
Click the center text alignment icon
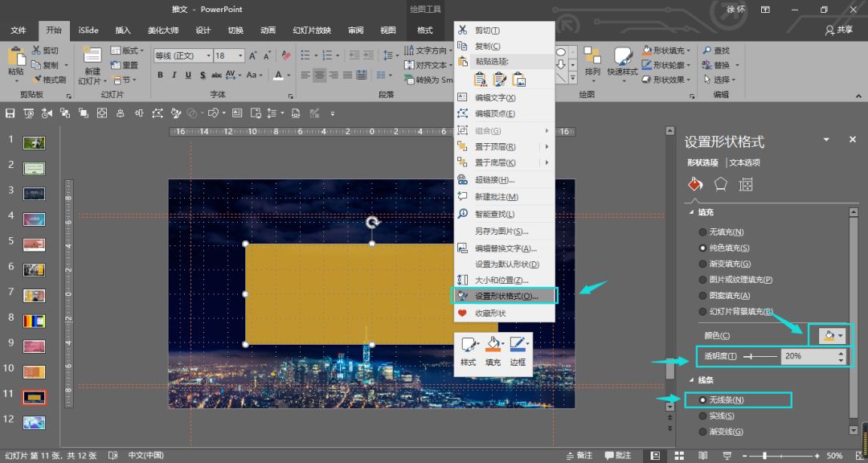(320, 75)
